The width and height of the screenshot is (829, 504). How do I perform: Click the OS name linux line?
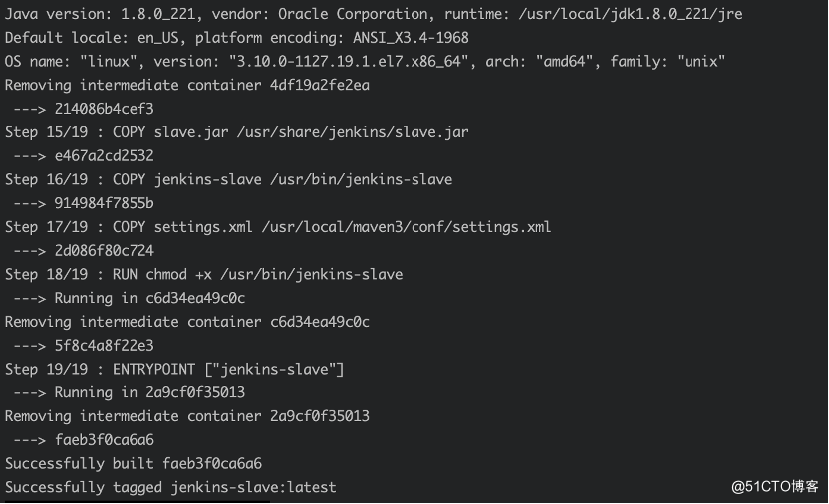pyautogui.click(x=365, y=62)
